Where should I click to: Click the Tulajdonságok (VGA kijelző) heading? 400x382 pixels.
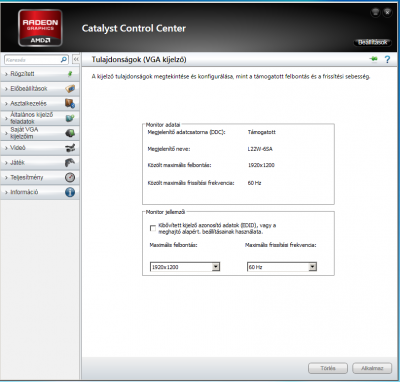point(139,60)
